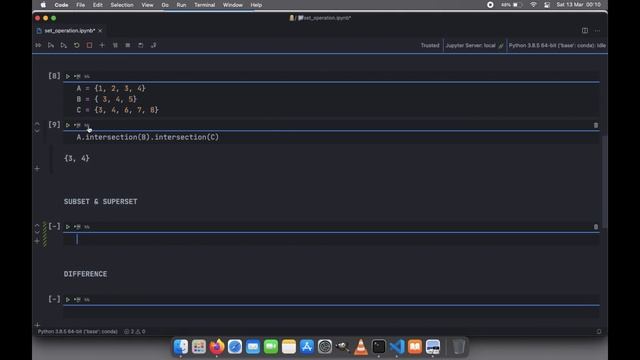Open the Edit menu
Image resolution: width=640 pixels, height=360 pixels.
click(x=97, y=5)
